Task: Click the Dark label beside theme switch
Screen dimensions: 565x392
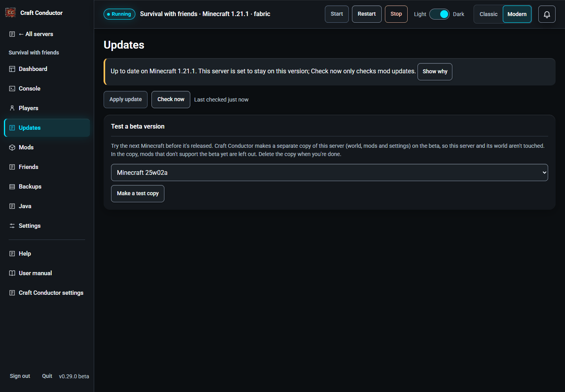Action: point(459,14)
